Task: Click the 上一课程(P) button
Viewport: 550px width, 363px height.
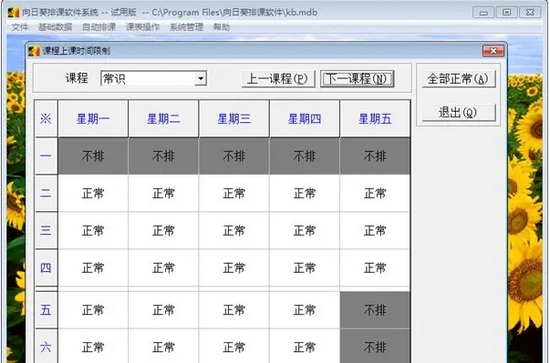Action: pyautogui.click(x=278, y=79)
